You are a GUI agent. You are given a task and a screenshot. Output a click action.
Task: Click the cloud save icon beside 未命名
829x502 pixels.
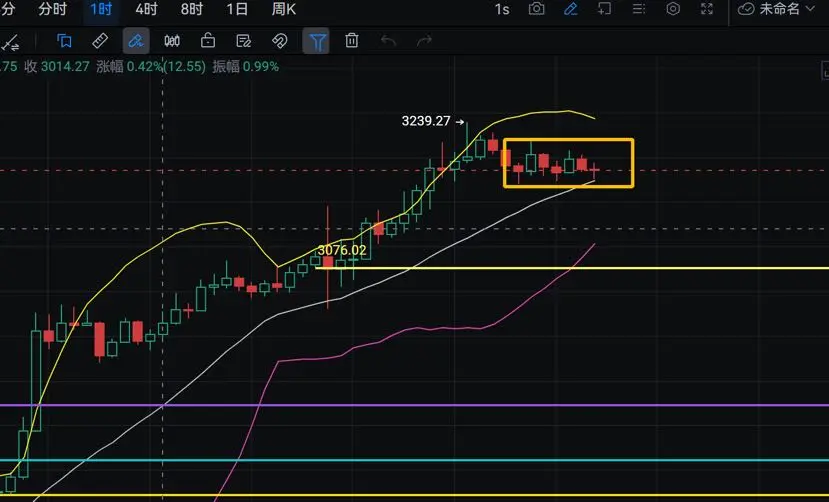tap(746, 9)
